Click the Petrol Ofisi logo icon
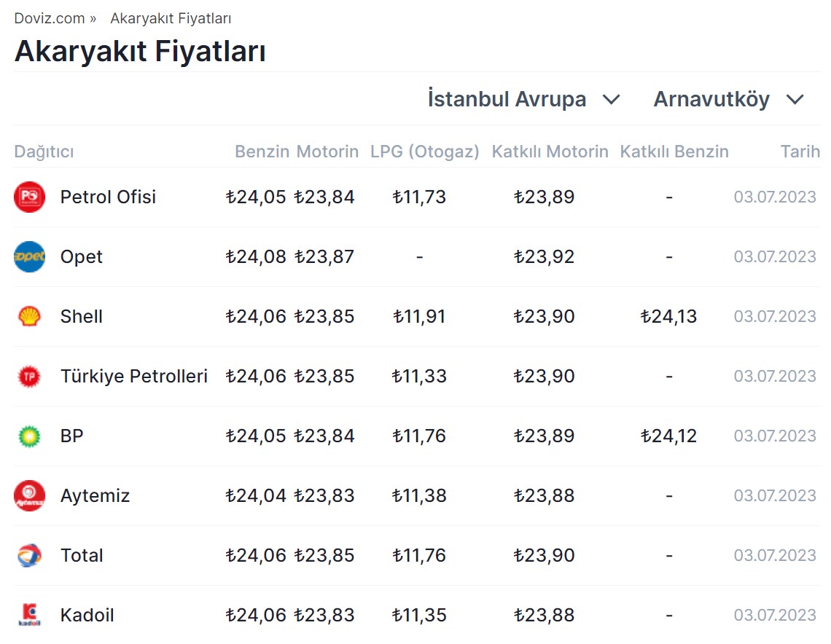Viewport: 831px width, 644px height. [x=29, y=197]
